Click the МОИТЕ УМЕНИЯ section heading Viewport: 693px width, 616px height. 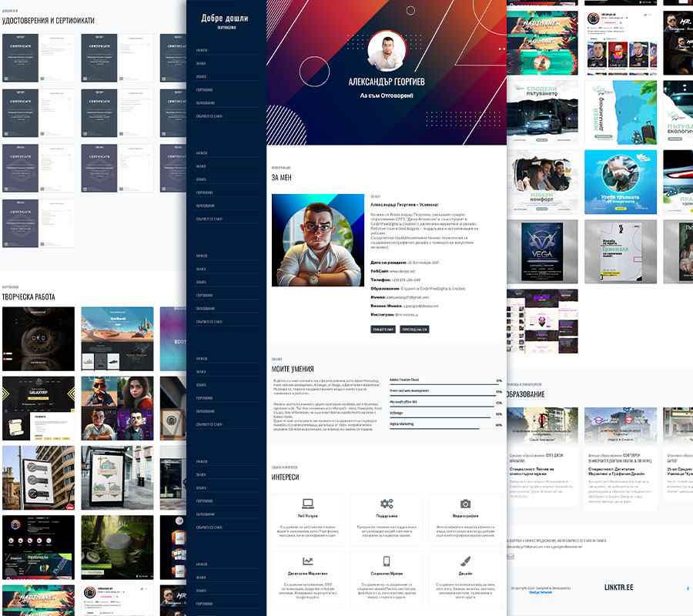point(293,369)
